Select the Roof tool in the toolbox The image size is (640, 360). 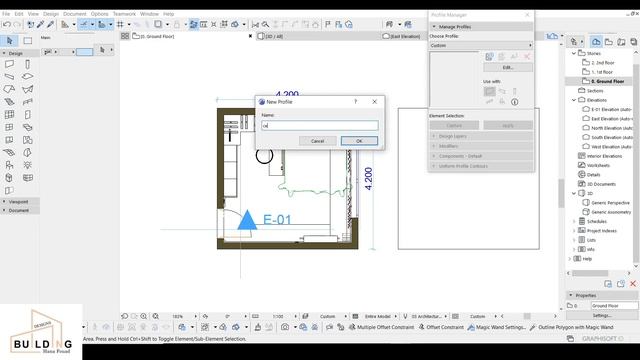pyautogui.click(x=9, y=89)
